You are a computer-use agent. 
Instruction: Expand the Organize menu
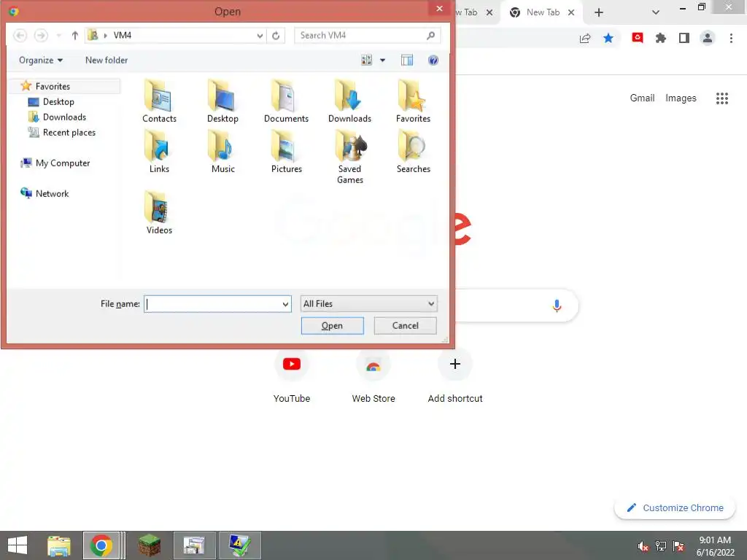[41, 60]
